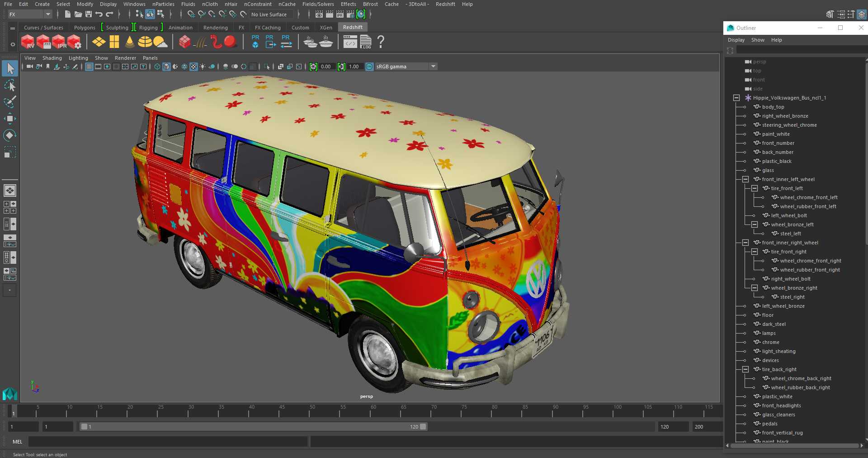This screenshot has height=458, width=868.
Task: Open the FX menu set dropdown
Action: (30, 14)
